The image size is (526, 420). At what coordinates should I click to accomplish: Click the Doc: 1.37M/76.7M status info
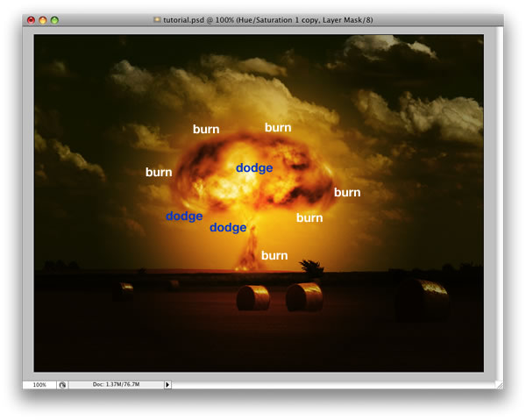116,384
